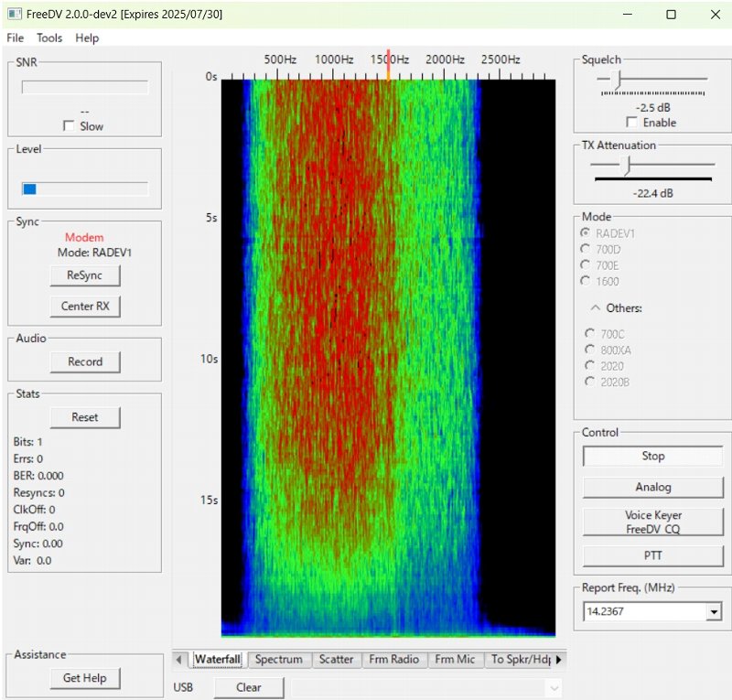Screen dimensions: 732x700
Task: Clear the received text
Action: [x=249, y=687]
